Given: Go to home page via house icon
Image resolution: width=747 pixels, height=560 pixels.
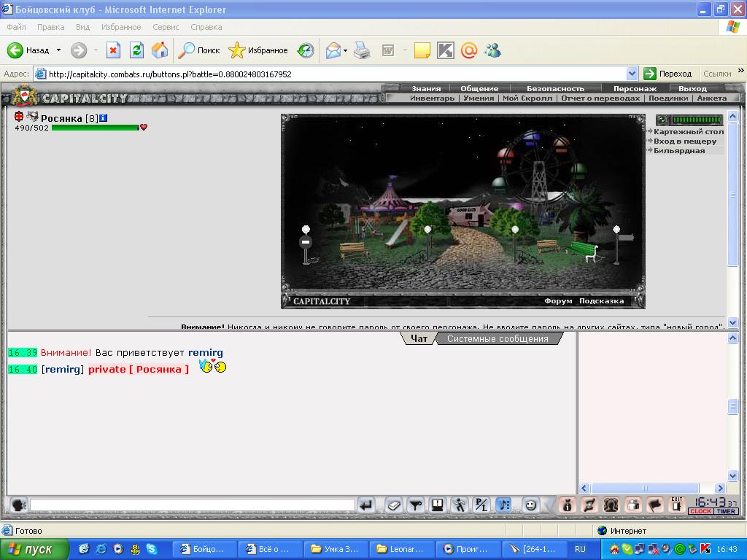Looking at the screenshot, I should coord(160,50).
